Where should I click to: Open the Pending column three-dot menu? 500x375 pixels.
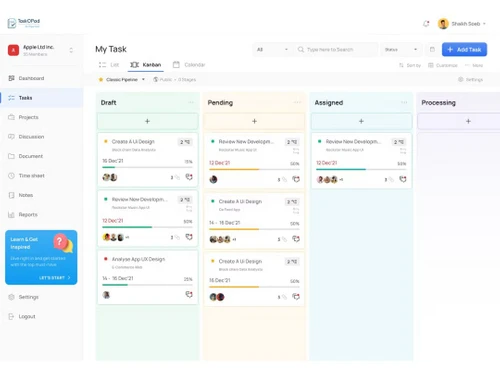[x=297, y=102]
